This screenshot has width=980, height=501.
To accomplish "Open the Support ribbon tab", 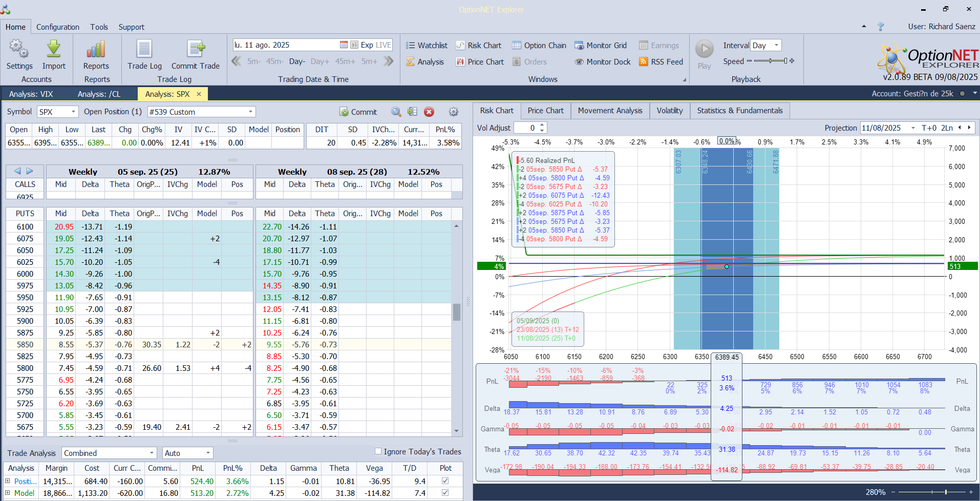I will click(132, 27).
